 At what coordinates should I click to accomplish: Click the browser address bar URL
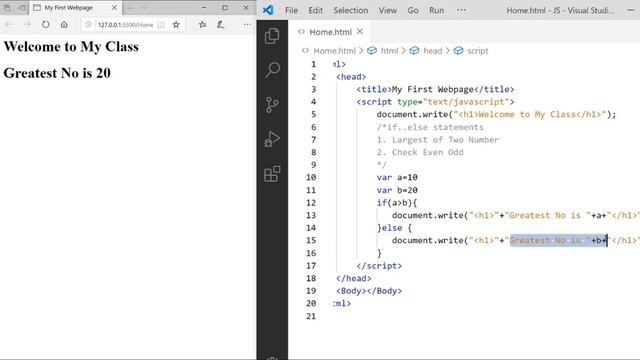tap(125, 25)
